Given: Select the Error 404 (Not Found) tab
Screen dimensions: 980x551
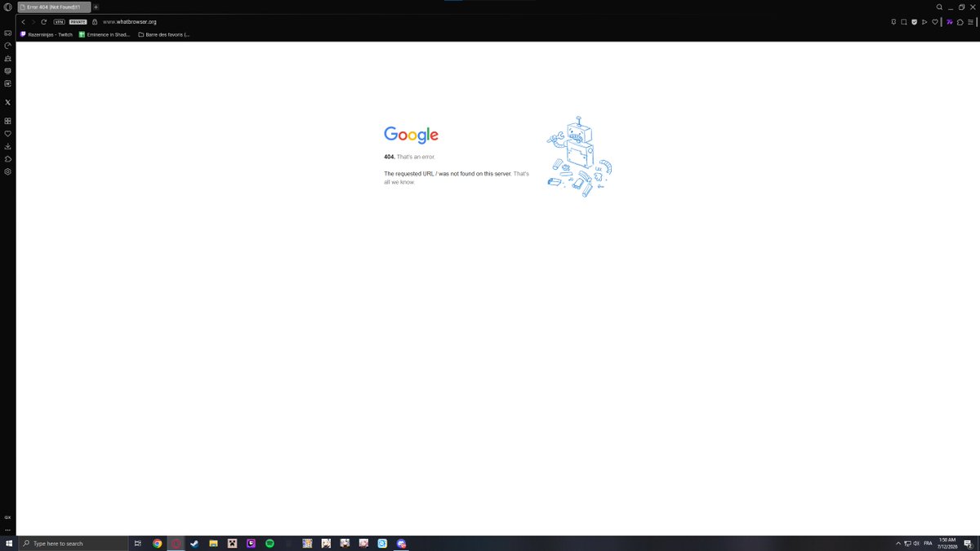Looking at the screenshot, I should point(54,7).
